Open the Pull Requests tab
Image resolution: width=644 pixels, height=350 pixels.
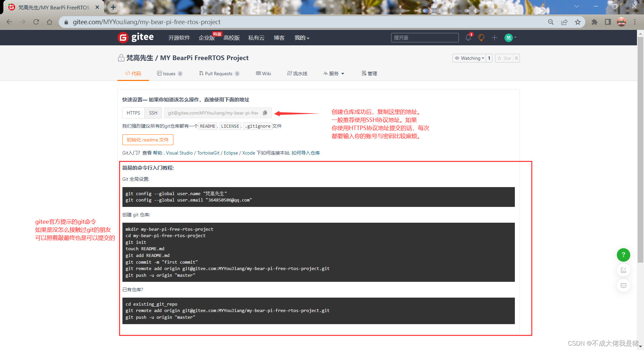pos(219,74)
